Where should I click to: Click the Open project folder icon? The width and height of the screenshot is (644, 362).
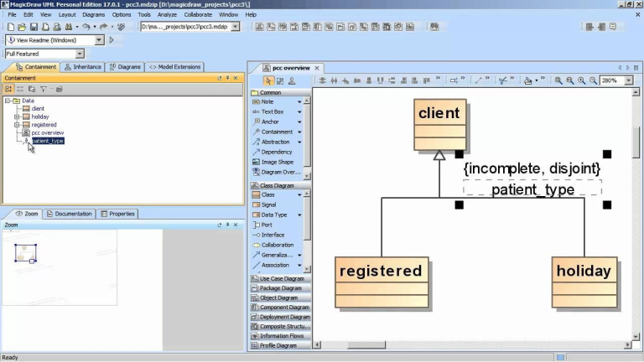tap(22, 27)
